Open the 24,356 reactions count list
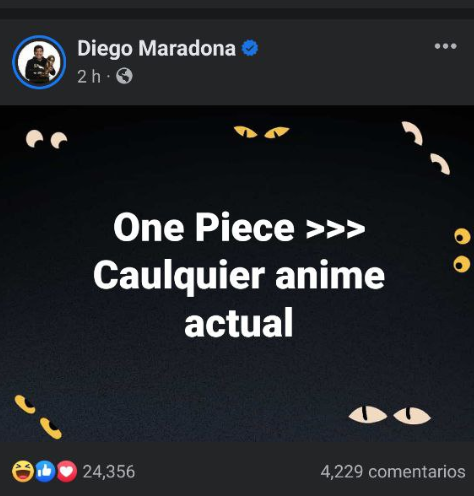The image size is (474, 496). [x=109, y=472]
